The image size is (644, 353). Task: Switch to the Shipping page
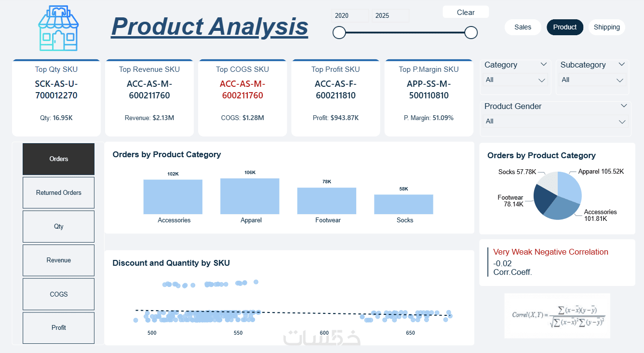tap(606, 27)
